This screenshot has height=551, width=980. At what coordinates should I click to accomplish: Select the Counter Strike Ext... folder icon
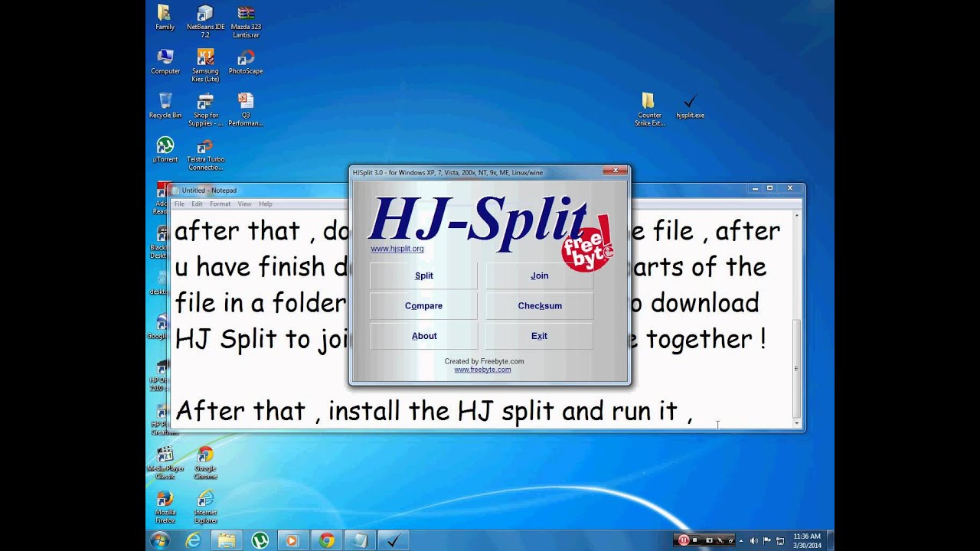648,109
